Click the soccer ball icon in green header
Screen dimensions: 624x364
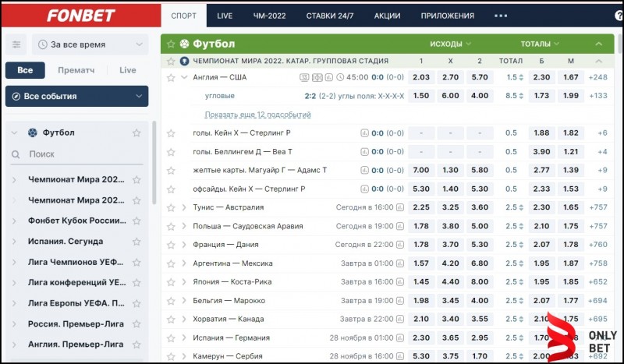click(184, 44)
